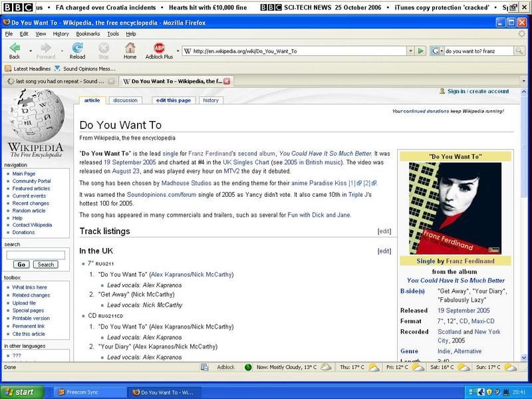Click the Google search field in toolbar
Image resolution: width=532 pixels, height=399 pixels.
pyautogui.click(x=479, y=51)
